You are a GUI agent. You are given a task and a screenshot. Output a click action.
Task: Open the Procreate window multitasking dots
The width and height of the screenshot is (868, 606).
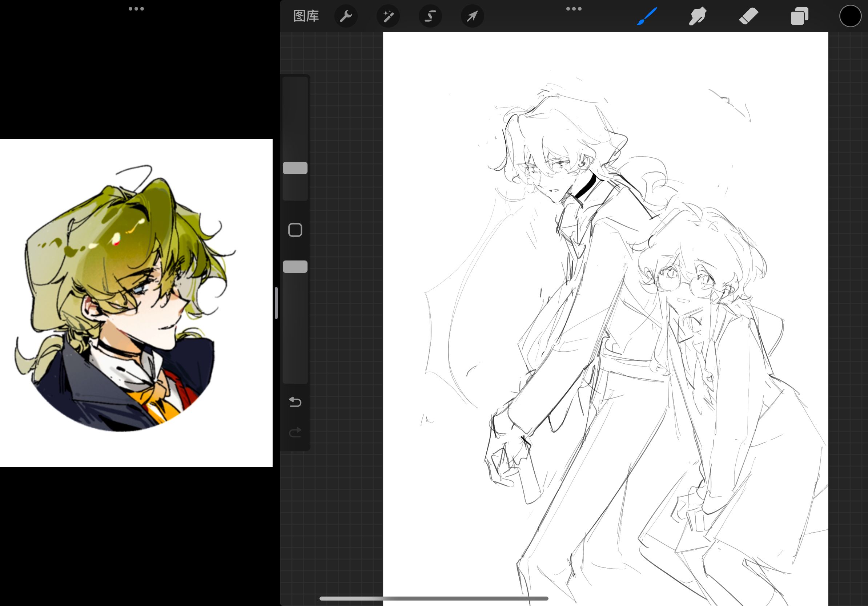pos(574,9)
